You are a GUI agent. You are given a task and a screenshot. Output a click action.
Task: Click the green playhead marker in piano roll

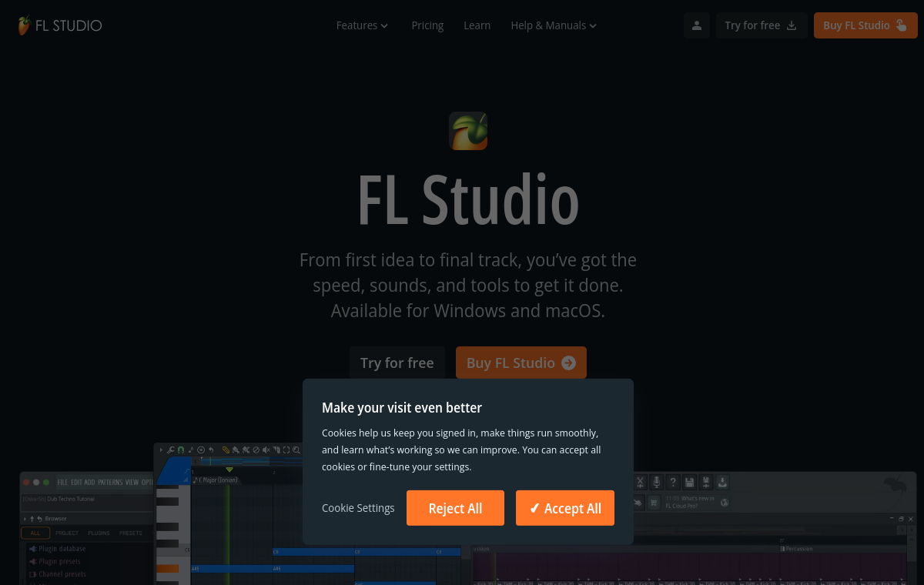coord(229,470)
